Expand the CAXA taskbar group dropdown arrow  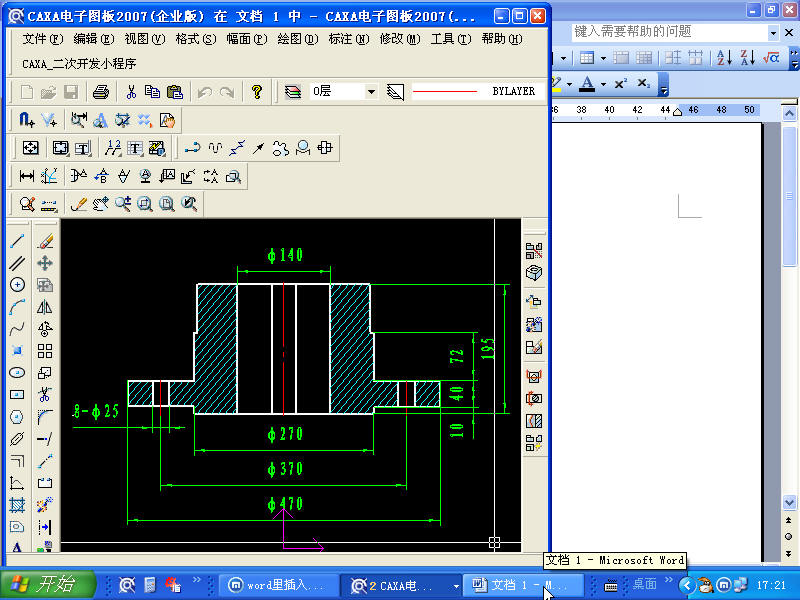pyautogui.click(x=456, y=586)
